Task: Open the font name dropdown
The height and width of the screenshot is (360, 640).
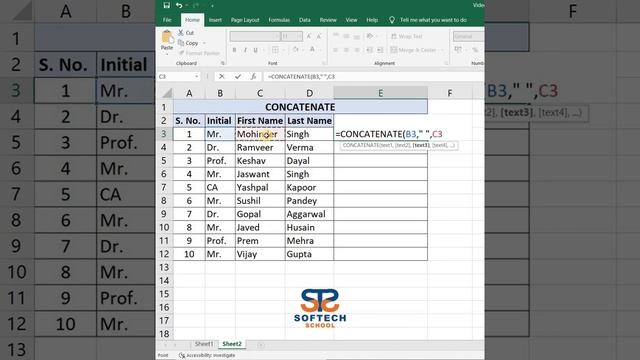Action: tap(278, 36)
